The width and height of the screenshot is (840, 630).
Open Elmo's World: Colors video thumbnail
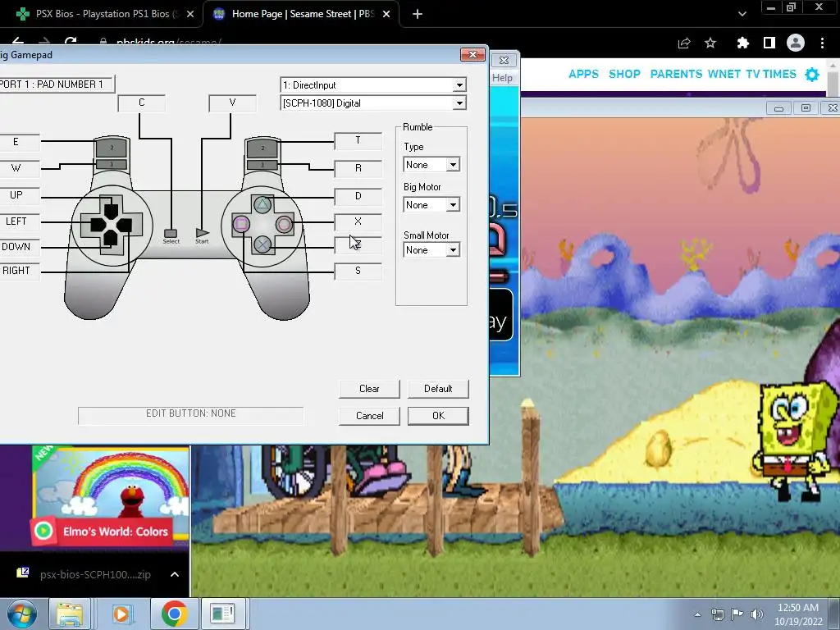pos(110,497)
